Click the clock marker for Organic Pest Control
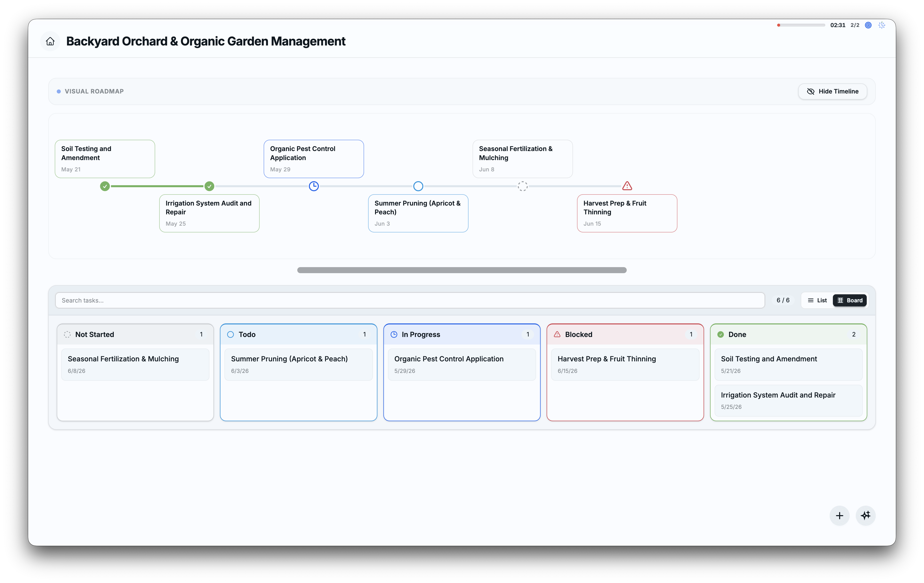Viewport: 924px width, 583px height. (314, 186)
